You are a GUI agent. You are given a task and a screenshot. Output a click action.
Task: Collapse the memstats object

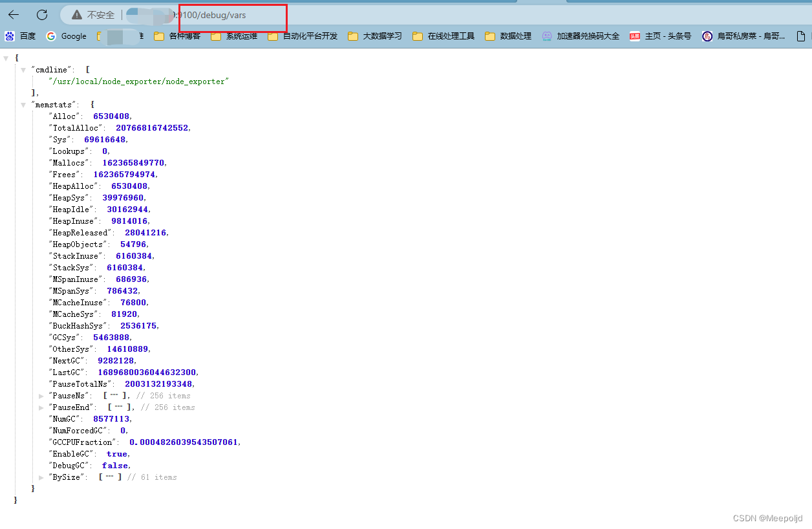click(x=23, y=104)
